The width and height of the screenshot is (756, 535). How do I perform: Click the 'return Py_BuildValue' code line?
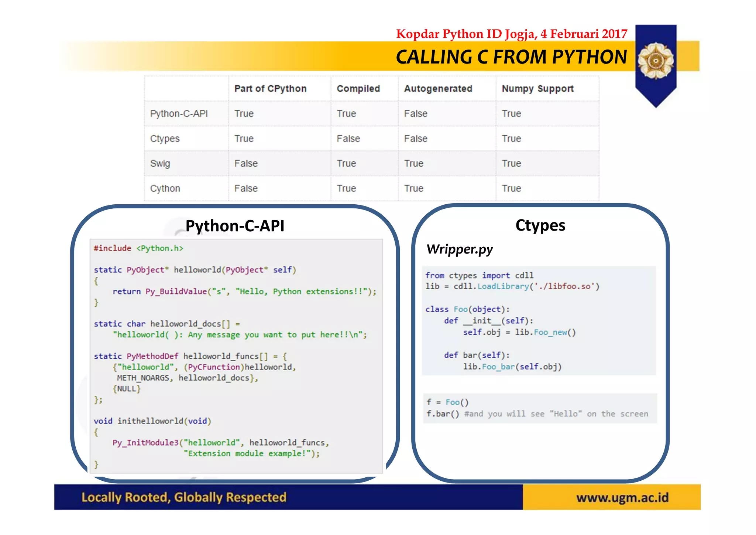pyautogui.click(x=244, y=292)
